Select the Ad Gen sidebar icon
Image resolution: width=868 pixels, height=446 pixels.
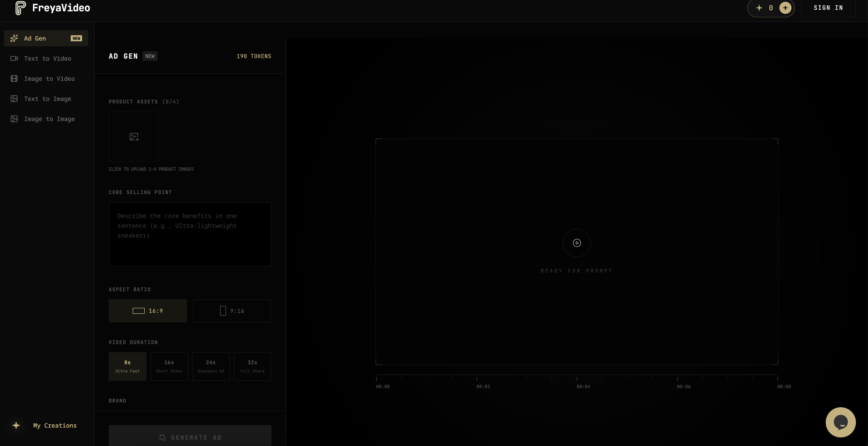pyautogui.click(x=14, y=38)
